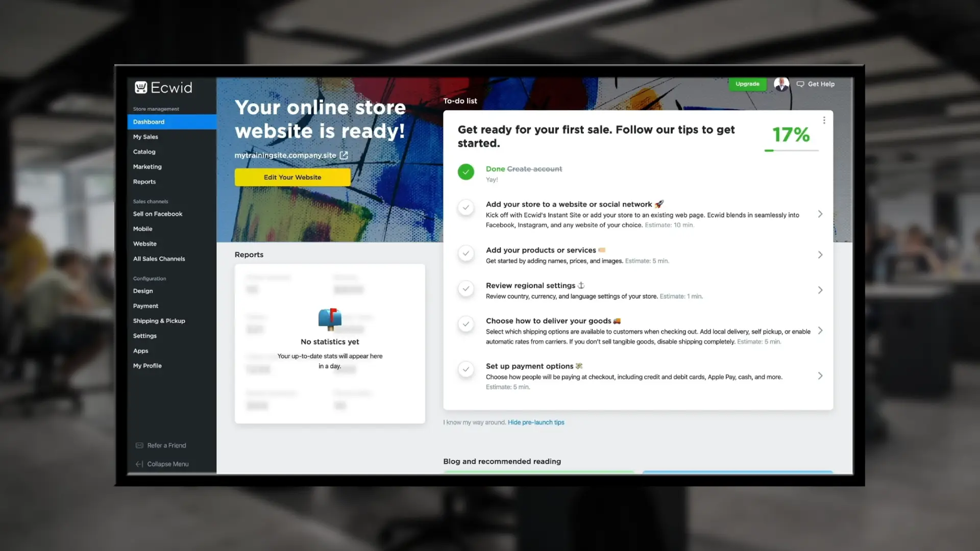Image resolution: width=980 pixels, height=551 pixels.
Task: Expand Add your products or services chevron
Action: click(820, 255)
